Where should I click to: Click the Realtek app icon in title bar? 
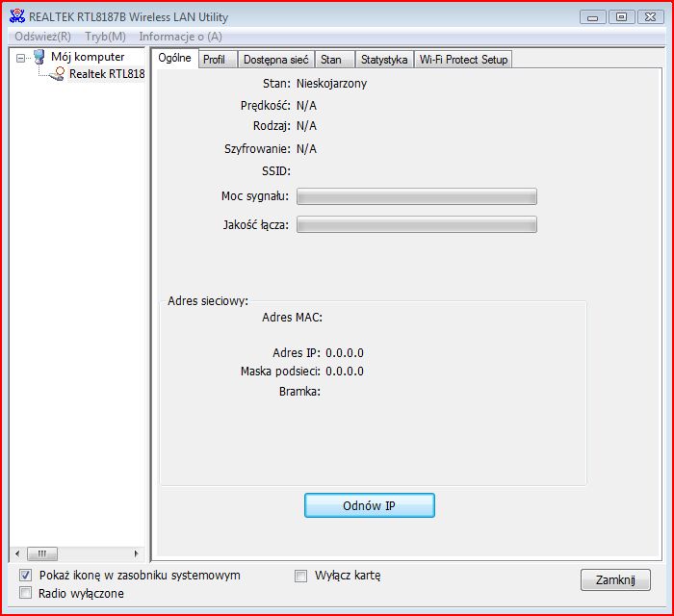[x=17, y=16]
